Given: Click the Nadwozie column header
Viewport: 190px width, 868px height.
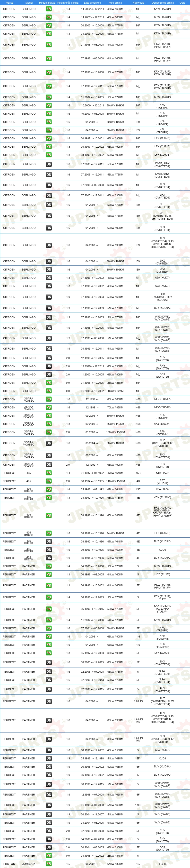Looking at the screenshot, I should point(138,3).
